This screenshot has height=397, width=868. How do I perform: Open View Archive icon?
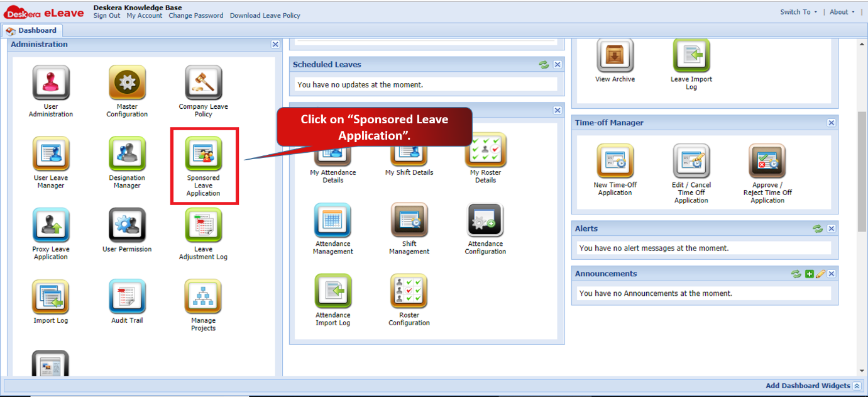[x=615, y=56]
